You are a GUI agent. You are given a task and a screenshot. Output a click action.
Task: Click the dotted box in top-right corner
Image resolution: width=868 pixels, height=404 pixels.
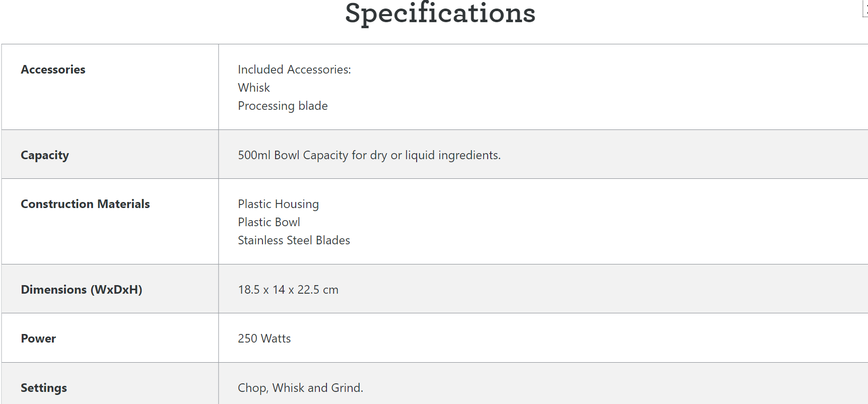pyautogui.click(x=865, y=8)
